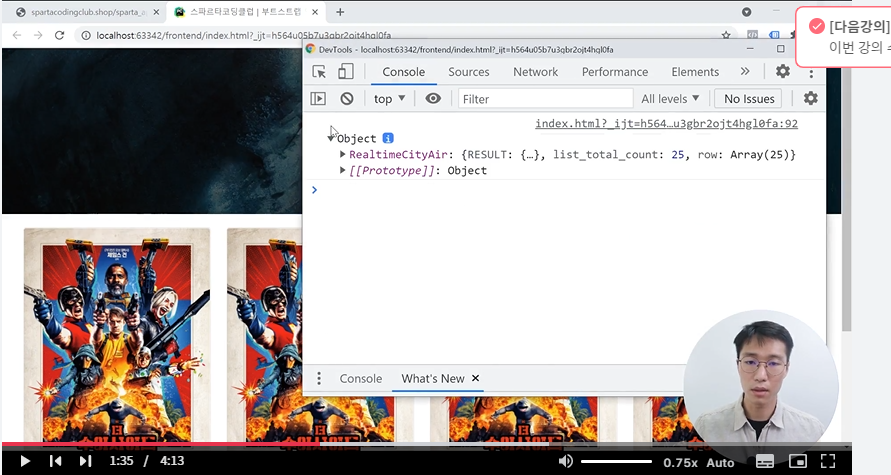Click the Object info badge icon

[388, 138]
